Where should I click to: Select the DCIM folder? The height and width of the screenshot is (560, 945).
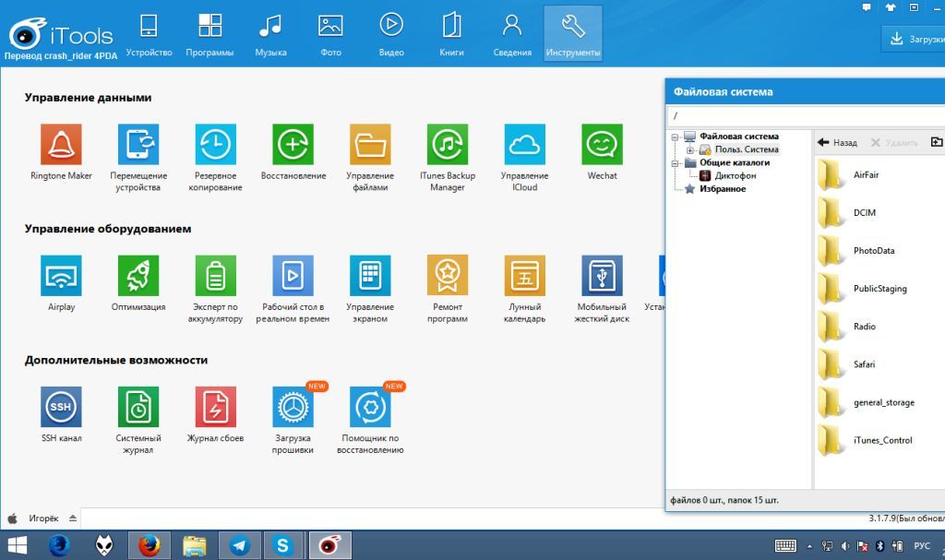864,213
